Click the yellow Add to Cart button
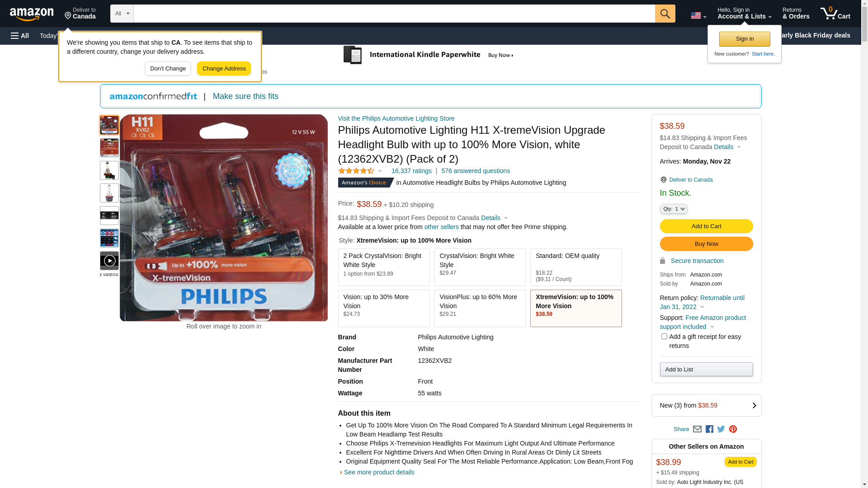This screenshot has height=488, width=868. 706,226
